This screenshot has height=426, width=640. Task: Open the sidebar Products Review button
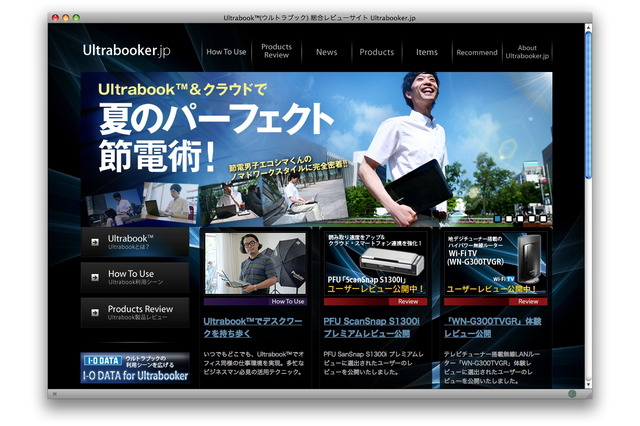(135, 313)
